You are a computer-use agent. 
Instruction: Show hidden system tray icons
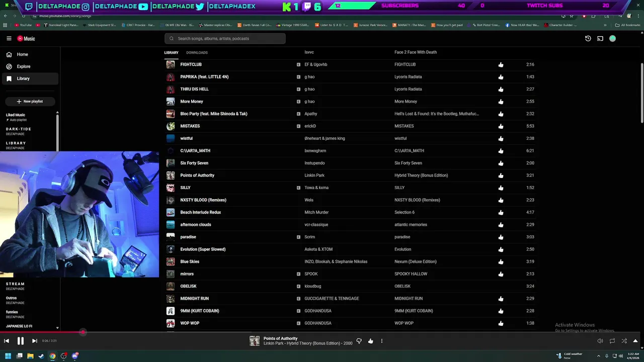point(598,356)
